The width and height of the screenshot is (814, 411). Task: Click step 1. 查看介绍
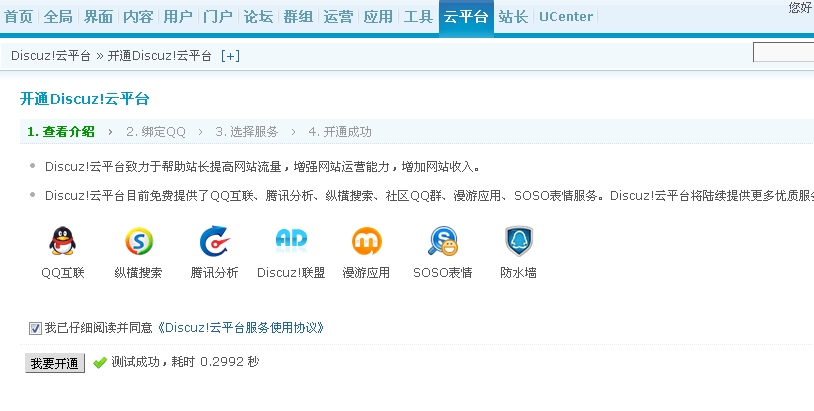61,132
